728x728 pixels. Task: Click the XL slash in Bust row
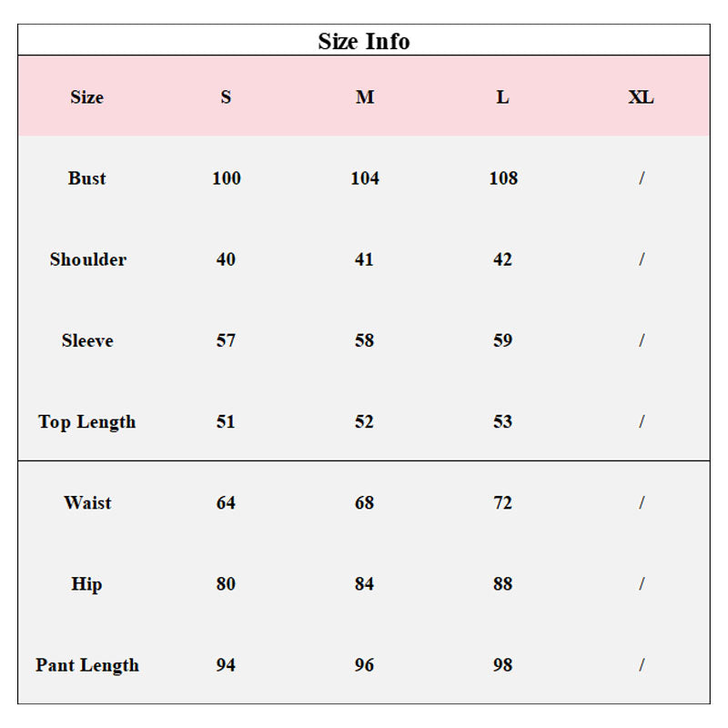pyautogui.click(x=641, y=178)
